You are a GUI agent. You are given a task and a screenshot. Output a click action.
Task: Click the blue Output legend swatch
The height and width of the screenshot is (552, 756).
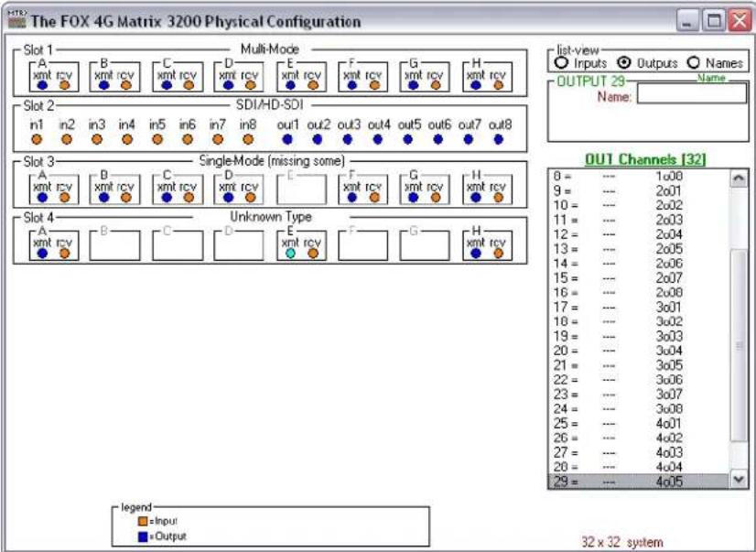(143, 536)
